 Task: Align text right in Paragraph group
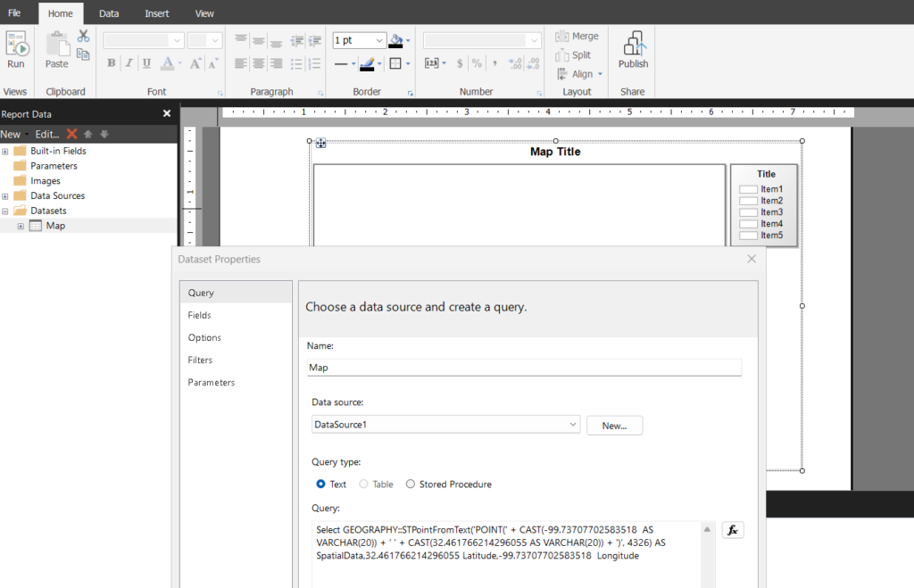277,63
